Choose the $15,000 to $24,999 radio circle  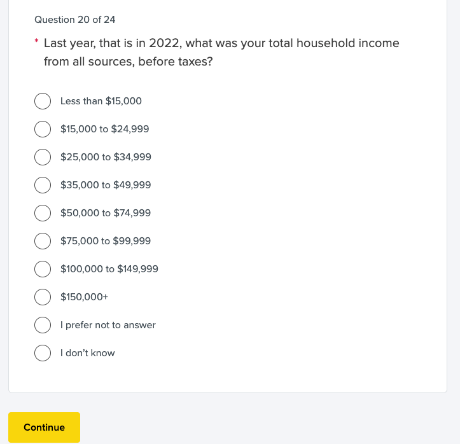point(42,129)
